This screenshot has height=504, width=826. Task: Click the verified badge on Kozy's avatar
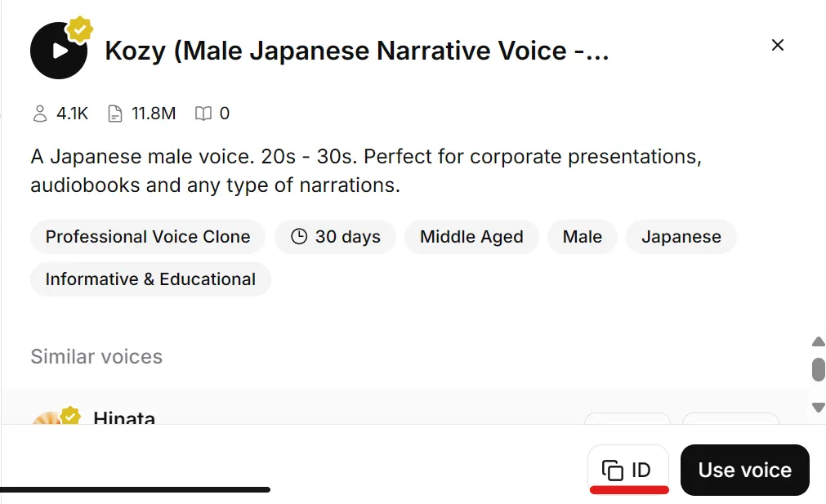pos(79,29)
